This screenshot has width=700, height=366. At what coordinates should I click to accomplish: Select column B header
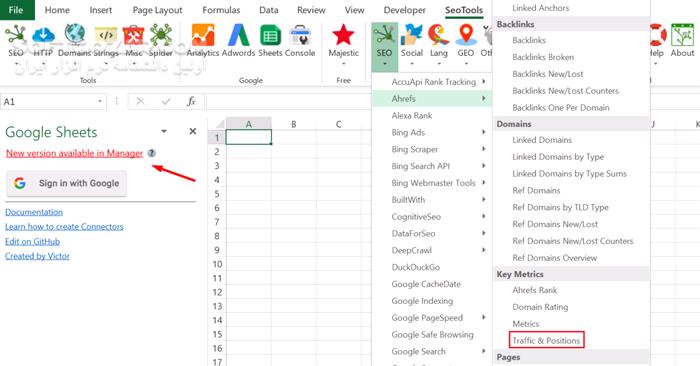[x=294, y=124]
